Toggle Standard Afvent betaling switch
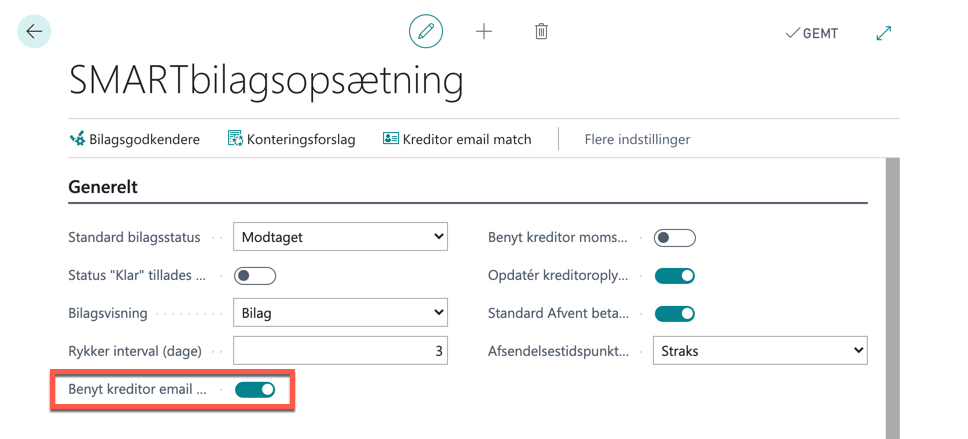968x439 pixels. pyautogui.click(x=675, y=314)
